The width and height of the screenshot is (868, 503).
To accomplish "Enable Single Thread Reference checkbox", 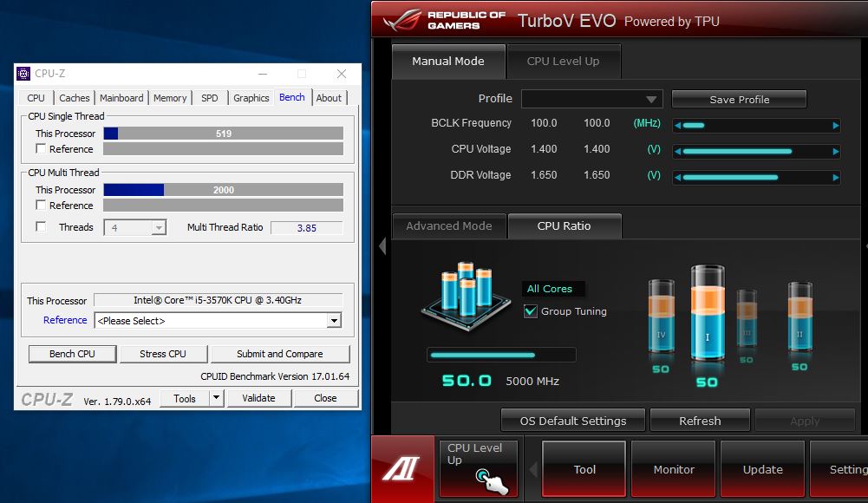I will (41, 149).
